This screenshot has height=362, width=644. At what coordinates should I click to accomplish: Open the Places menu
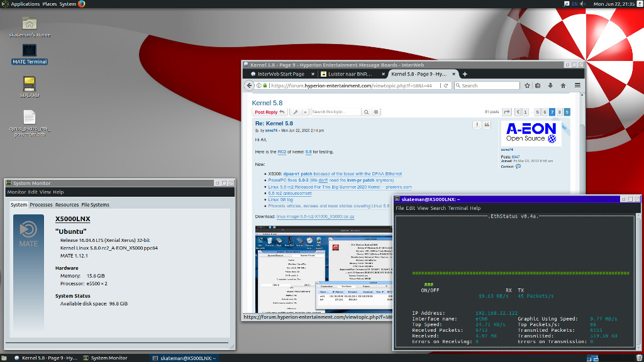pyautogui.click(x=50, y=4)
